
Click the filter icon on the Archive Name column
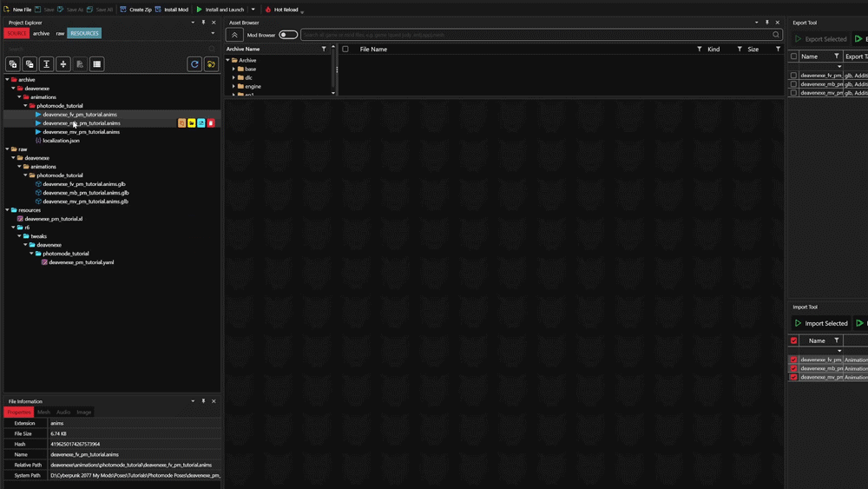pyautogui.click(x=324, y=50)
